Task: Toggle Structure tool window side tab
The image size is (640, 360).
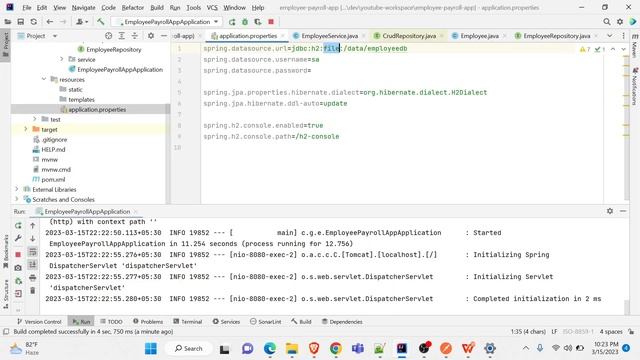Action: coord(6,293)
